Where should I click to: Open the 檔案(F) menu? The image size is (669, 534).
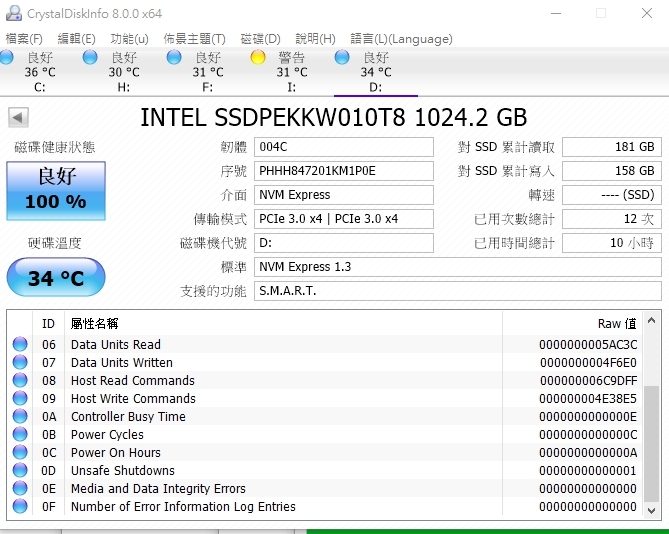tap(24, 39)
